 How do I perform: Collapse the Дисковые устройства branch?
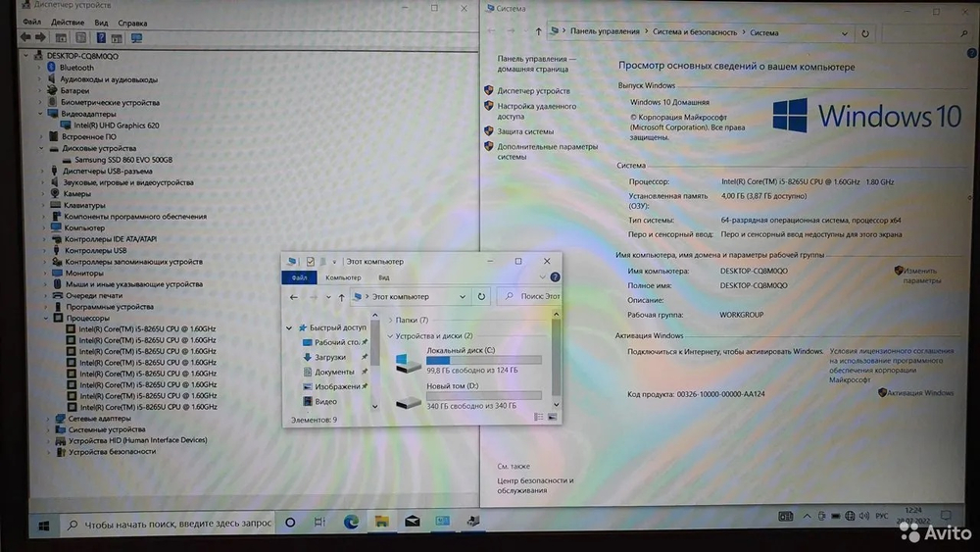42,148
